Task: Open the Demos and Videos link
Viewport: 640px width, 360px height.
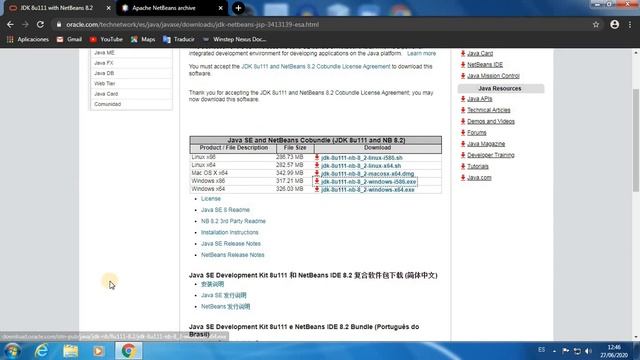Action: (x=491, y=122)
